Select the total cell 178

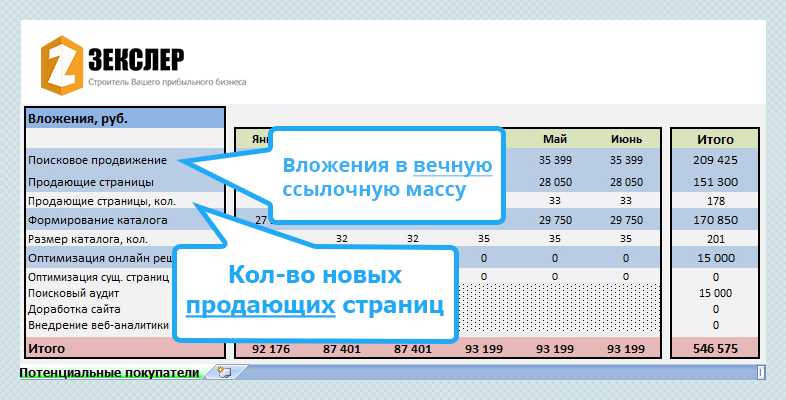click(715, 201)
